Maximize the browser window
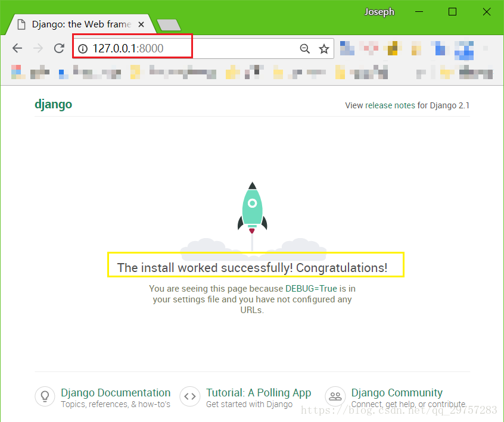504x422 pixels. tap(453, 12)
